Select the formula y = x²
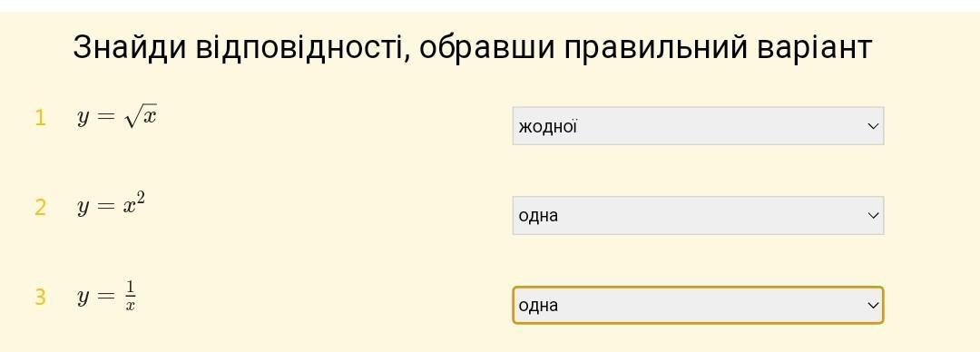 click(x=112, y=206)
